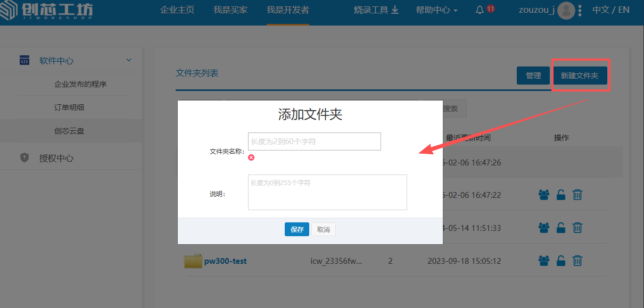The image size is (644, 308).
Task: Click the share users icon for pw300-test
Action: click(544, 261)
